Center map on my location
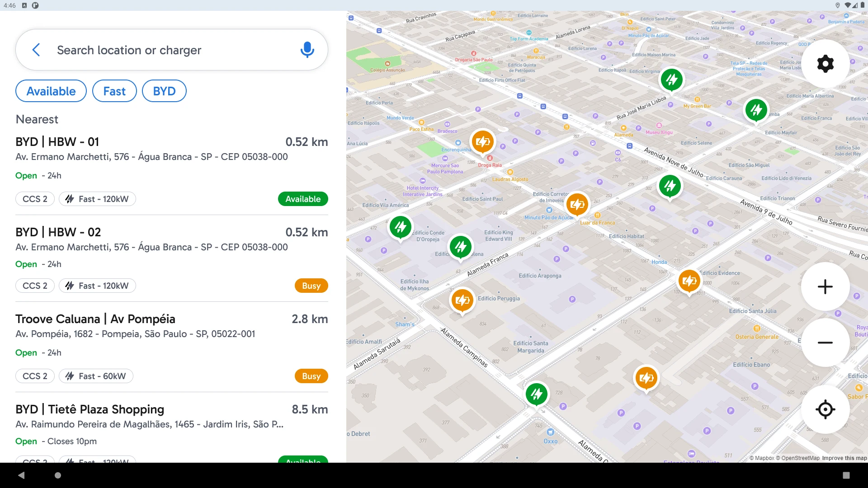 click(x=826, y=409)
